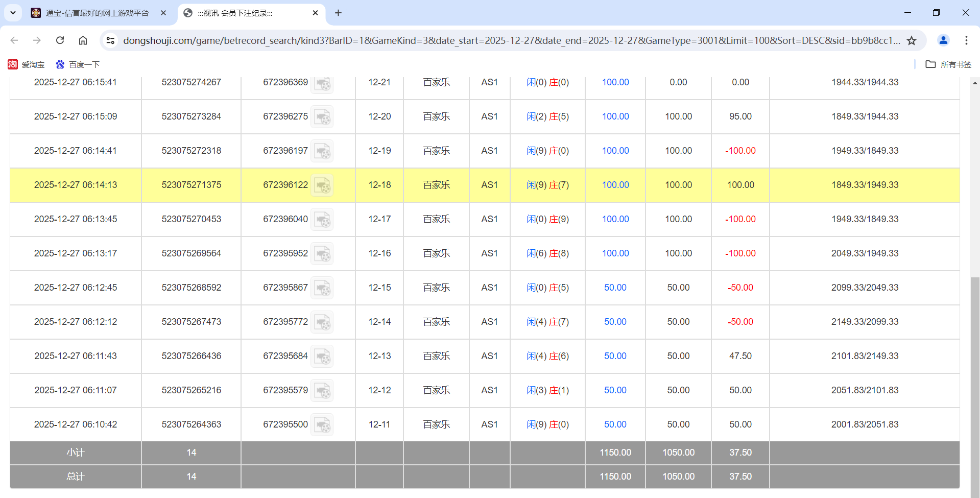Open video replay icon for round 672395500
Viewport: 980px width, 498px height.
(x=322, y=425)
